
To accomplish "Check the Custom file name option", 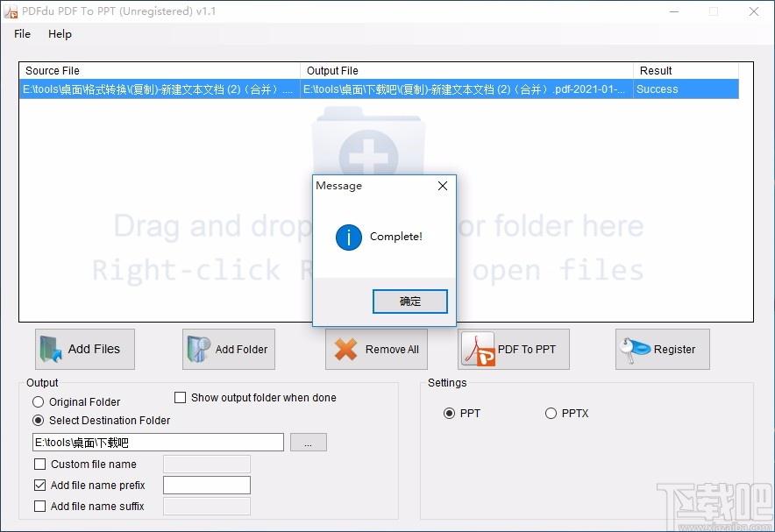I will 40,465.
